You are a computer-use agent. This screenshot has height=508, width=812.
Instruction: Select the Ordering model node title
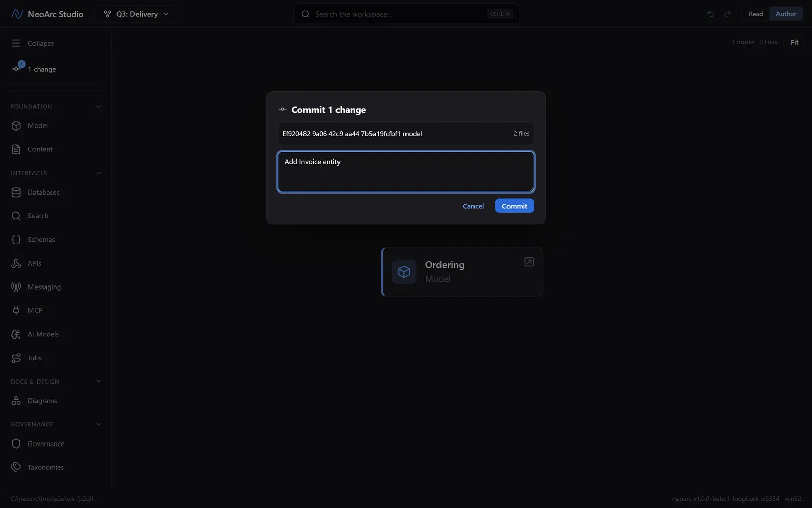(445, 265)
